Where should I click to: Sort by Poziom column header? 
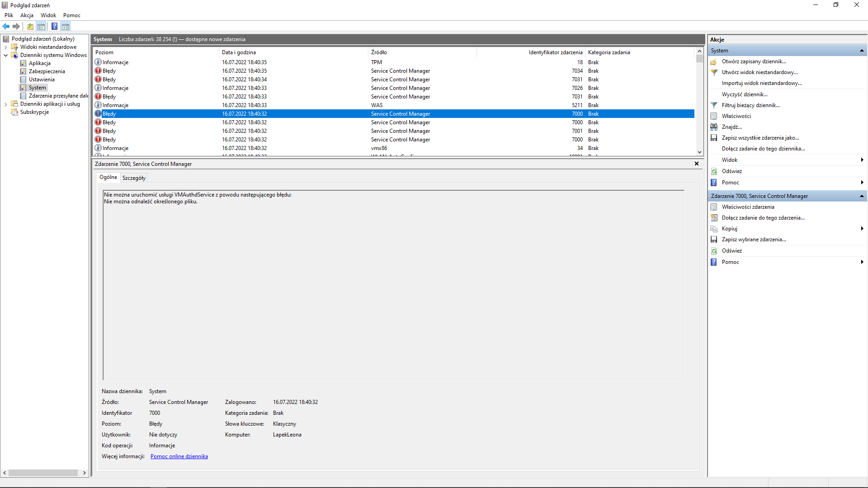(x=156, y=52)
